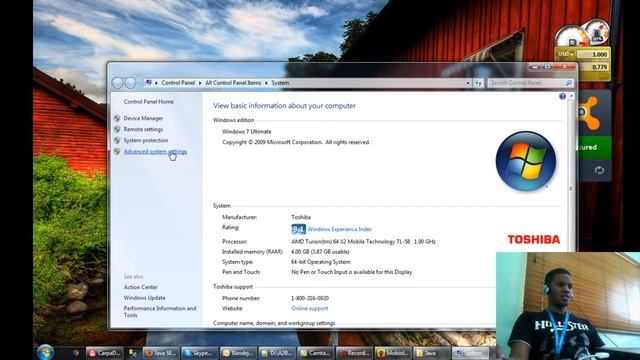Click the TOSHIBA logo
Screen dimensions: 640x360
534,240
